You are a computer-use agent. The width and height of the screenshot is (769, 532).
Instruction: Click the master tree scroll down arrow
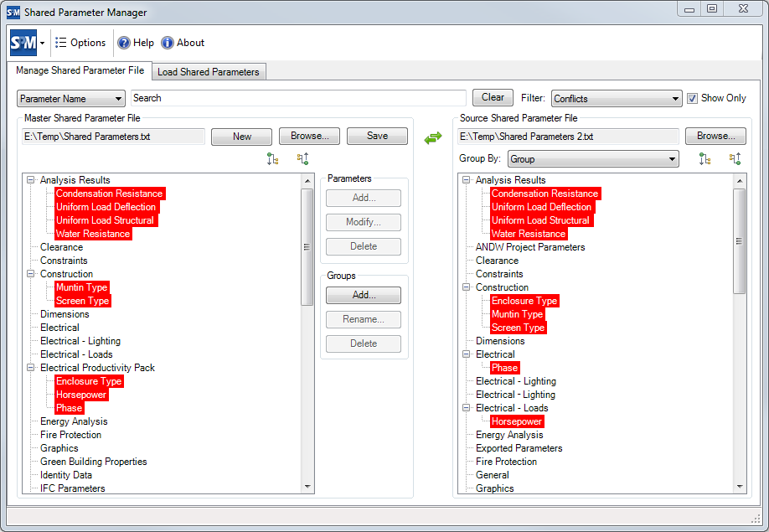coord(307,487)
